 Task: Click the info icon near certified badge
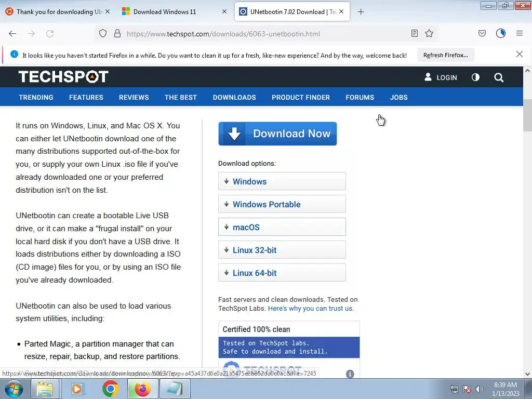[350, 374]
